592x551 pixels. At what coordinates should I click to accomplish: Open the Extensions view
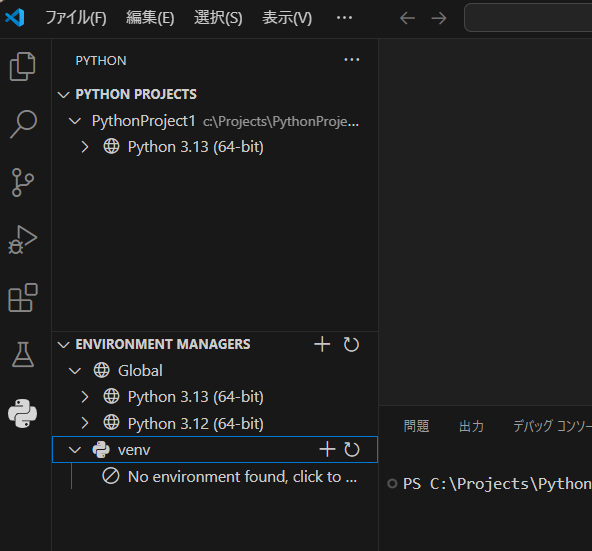[x=23, y=298]
